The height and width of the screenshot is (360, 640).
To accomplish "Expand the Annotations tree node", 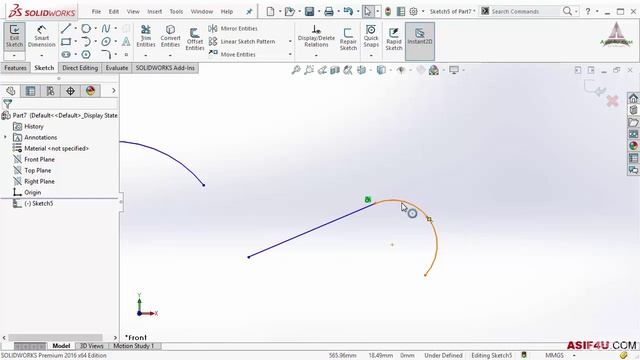I will [5, 137].
